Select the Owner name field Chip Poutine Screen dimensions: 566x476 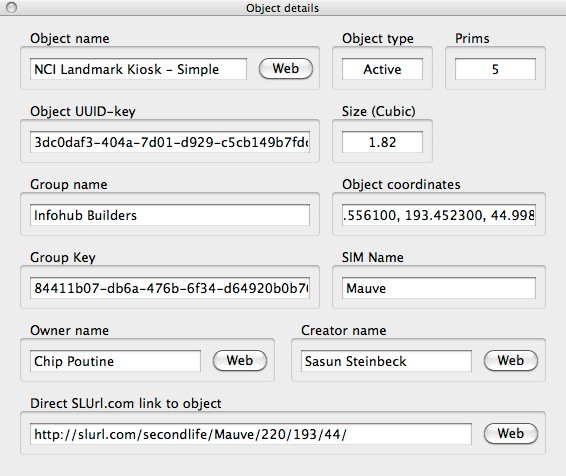[x=115, y=361]
